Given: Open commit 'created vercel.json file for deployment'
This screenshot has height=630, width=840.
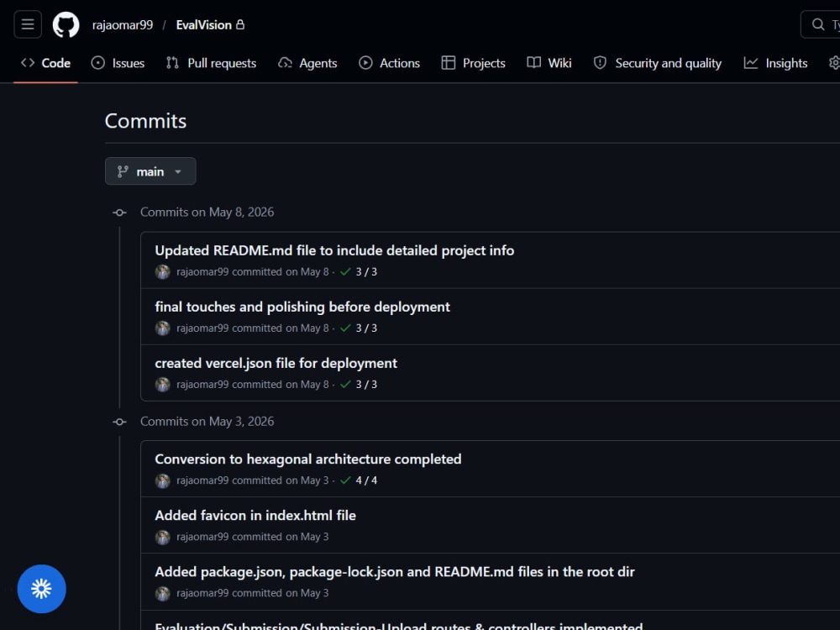Looking at the screenshot, I should 276,363.
